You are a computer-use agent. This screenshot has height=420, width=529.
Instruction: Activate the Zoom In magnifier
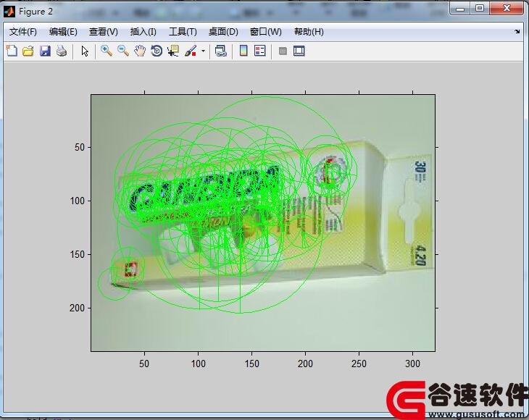coord(107,51)
